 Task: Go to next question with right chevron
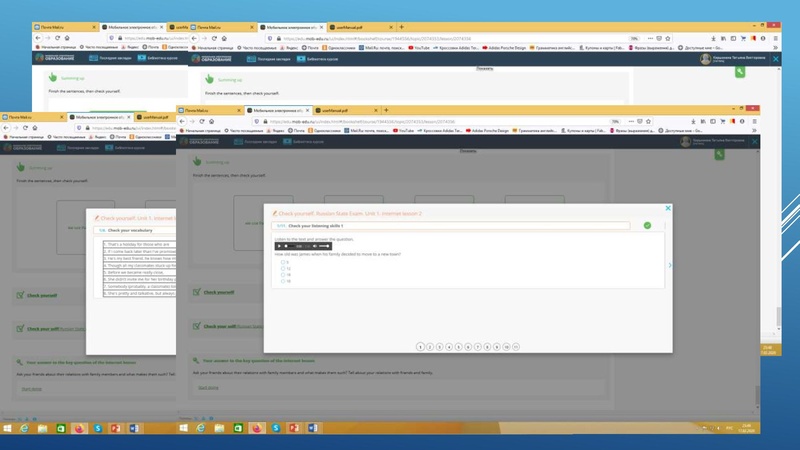click(670, 265)
